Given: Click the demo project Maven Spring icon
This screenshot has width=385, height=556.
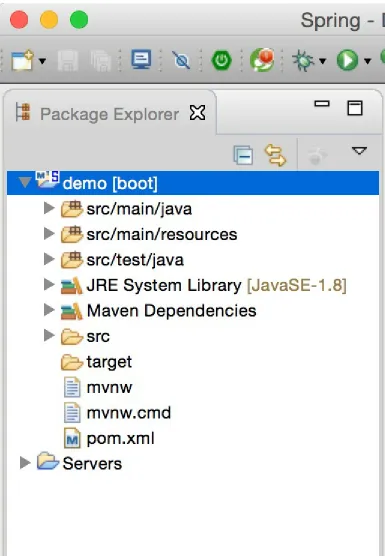Looking at the screenshot, I should [x=47, y=179].
